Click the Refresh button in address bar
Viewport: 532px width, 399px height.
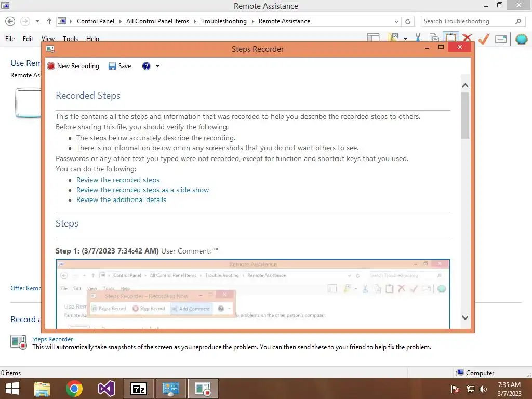(x=408, y=21)
